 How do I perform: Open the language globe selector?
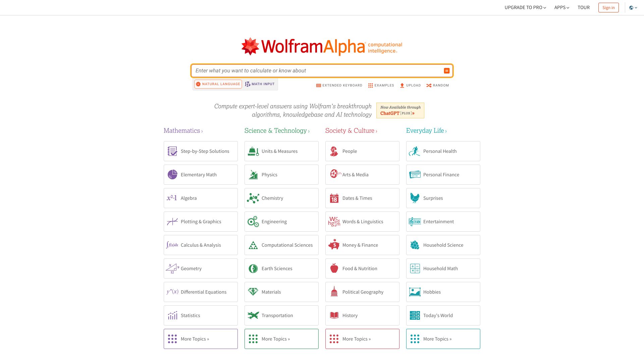(x=632, y=7)
